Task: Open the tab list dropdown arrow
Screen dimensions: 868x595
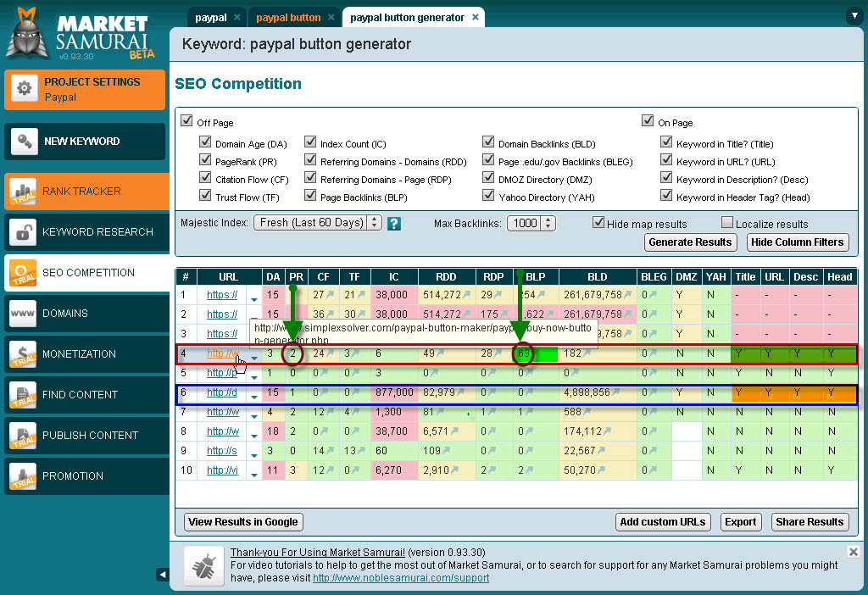Action: (x=854, y=17)
